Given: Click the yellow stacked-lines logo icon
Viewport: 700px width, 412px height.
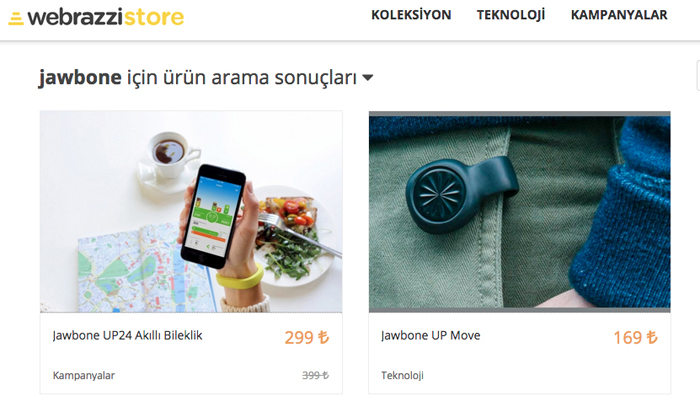Looking at the screenshot, I should (16, 19).
